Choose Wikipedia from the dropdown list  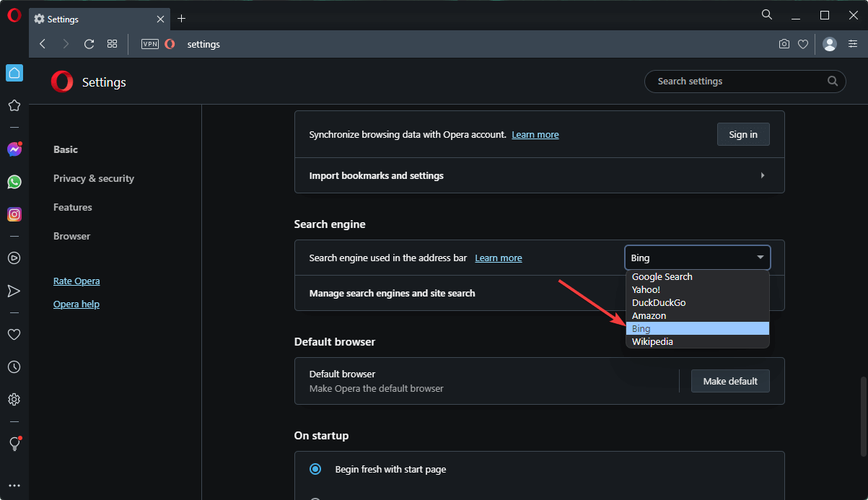tap(697, 342)
